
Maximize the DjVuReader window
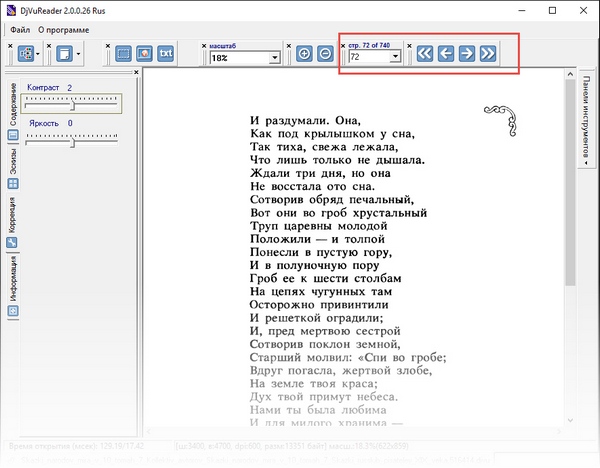(552, 10)
